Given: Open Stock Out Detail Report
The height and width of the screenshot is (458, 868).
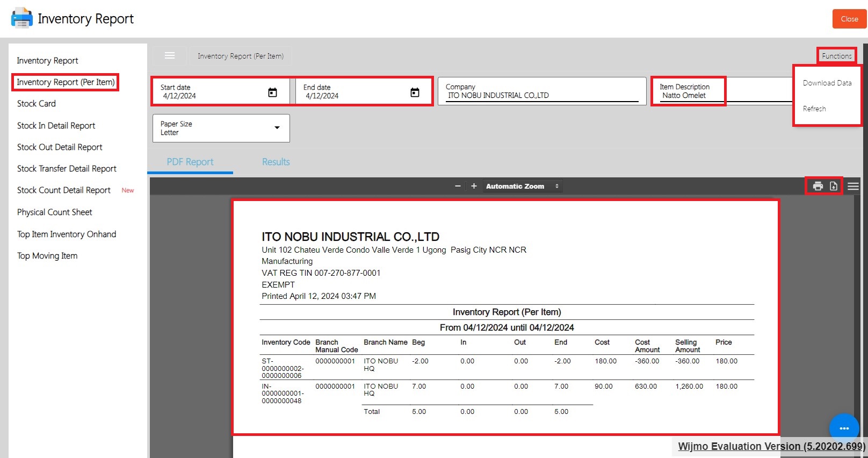Looking at the screenshot, I should point(60,147).
